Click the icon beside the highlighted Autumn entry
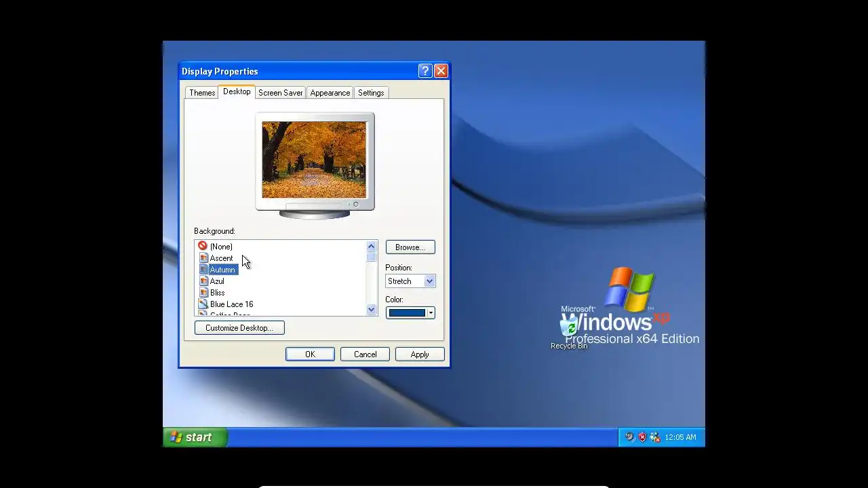 click(x=203, y=270)
